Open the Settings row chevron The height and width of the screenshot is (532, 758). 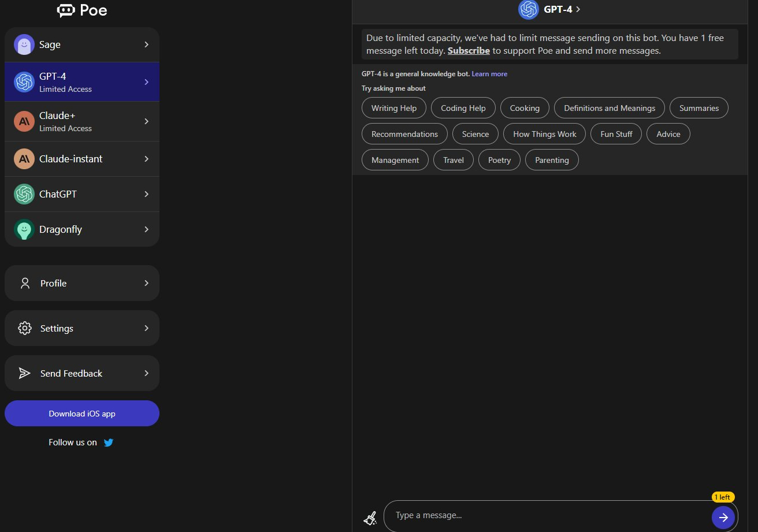pyautogui.click(x=147, y=328)
